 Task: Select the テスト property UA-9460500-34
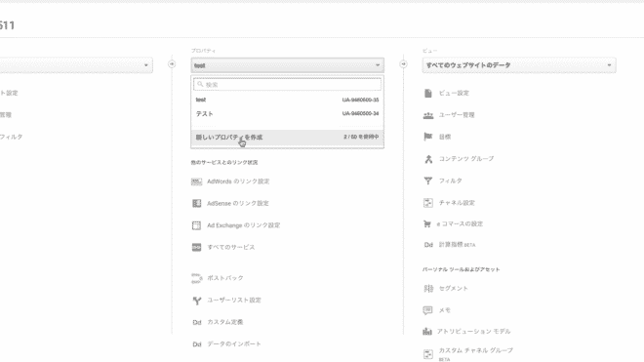[x=287, y=114]
